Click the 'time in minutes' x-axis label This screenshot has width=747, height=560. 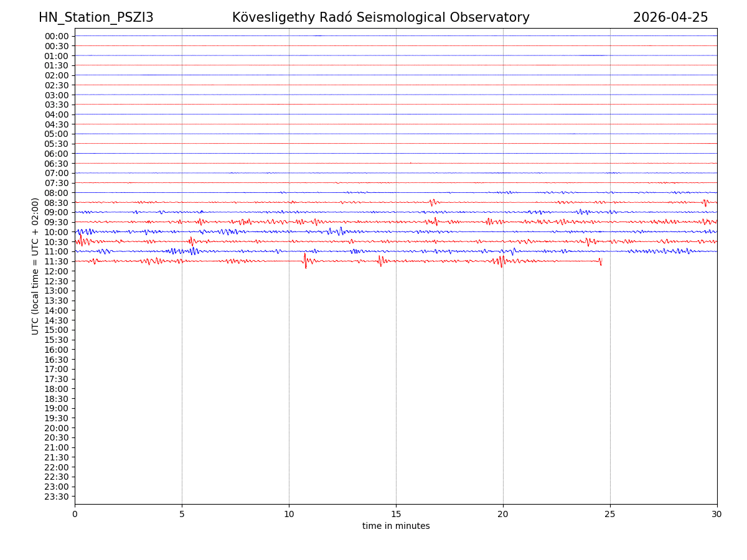click(x=396, y=526)
